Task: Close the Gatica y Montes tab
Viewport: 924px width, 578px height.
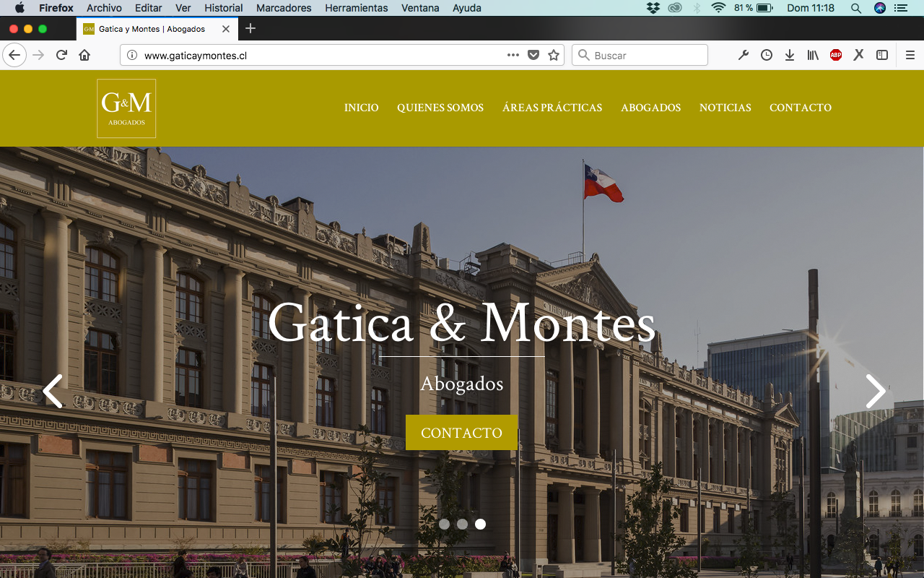Action: [x=226, y=29]
